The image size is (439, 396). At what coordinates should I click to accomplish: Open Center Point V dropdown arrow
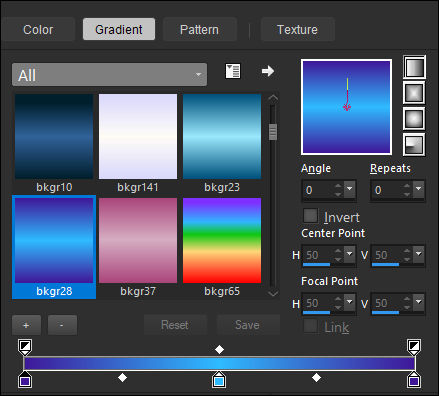tap(418, 255)
